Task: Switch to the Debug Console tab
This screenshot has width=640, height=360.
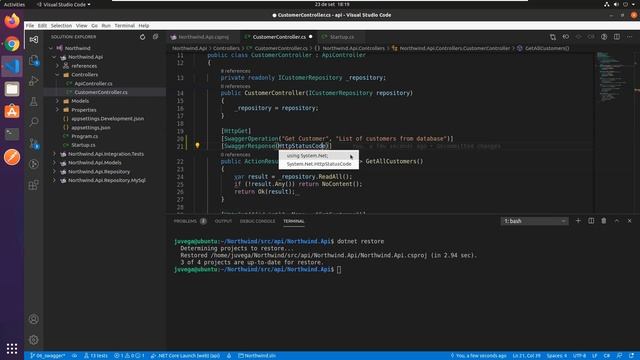Action: point(258,221)
